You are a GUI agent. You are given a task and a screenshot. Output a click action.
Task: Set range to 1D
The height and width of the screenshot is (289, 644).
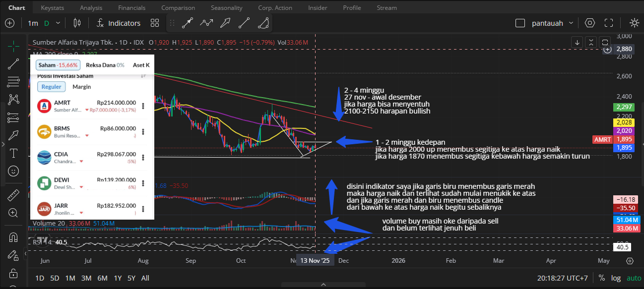click(39, 278)
